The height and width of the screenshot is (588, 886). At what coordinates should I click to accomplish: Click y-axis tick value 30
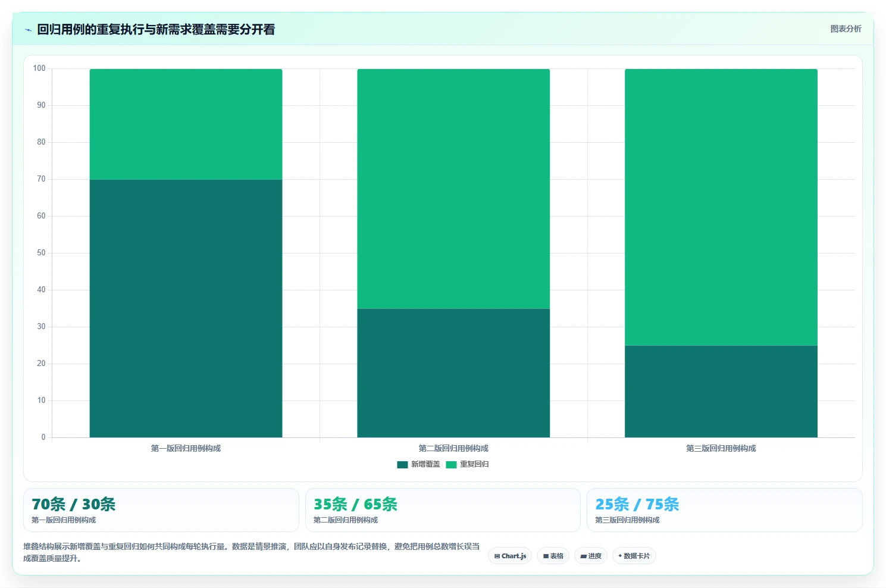tap(41, 327)
